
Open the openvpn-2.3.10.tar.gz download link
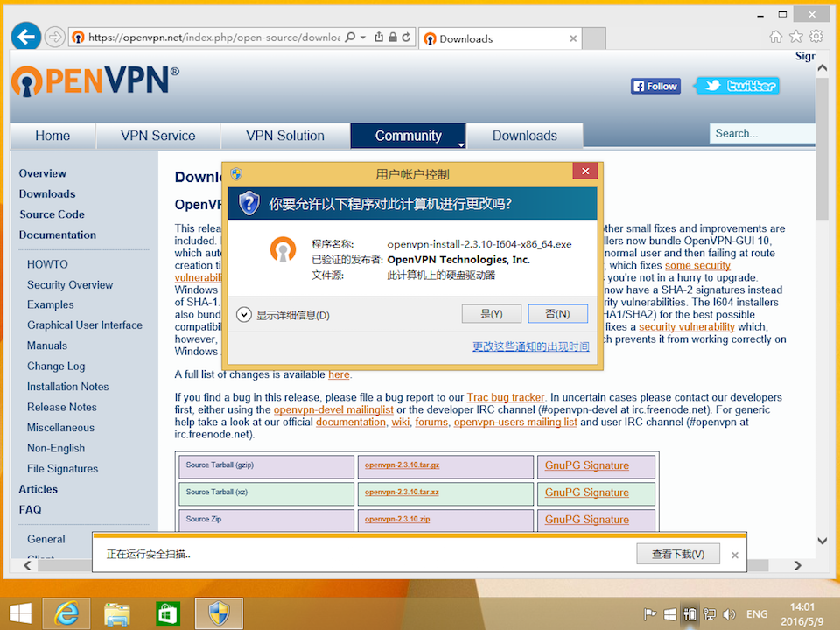[x=402, y=465]
